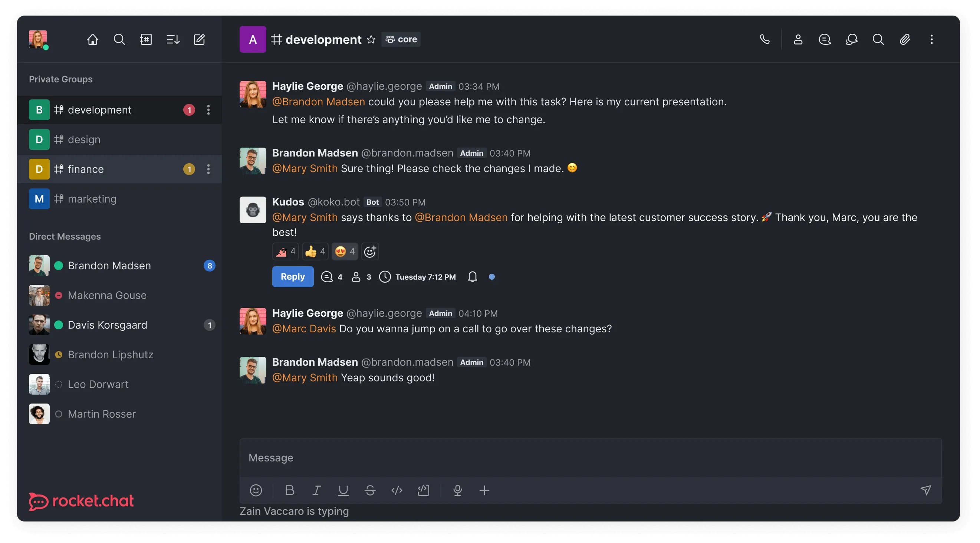Toggle the thumbs up reaction
980x543 pixels.
pos(315,251)
